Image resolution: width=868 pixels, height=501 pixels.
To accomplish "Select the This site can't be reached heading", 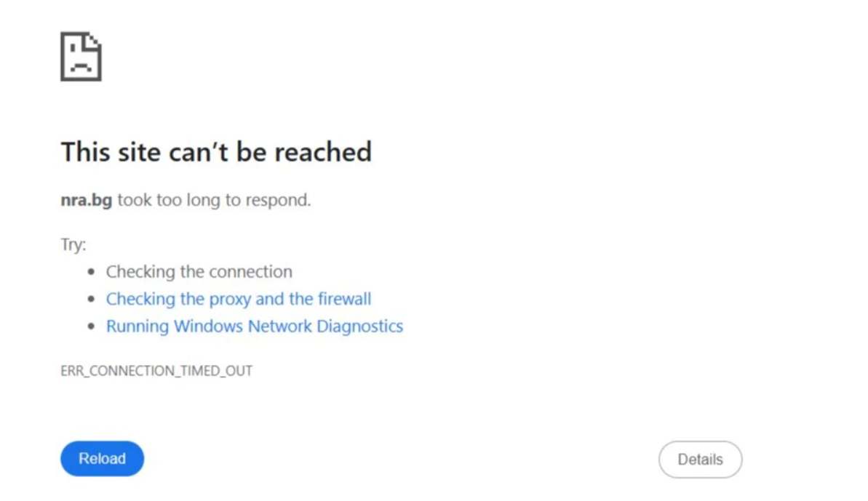I will pyautogui.click(x=216, y=151).
